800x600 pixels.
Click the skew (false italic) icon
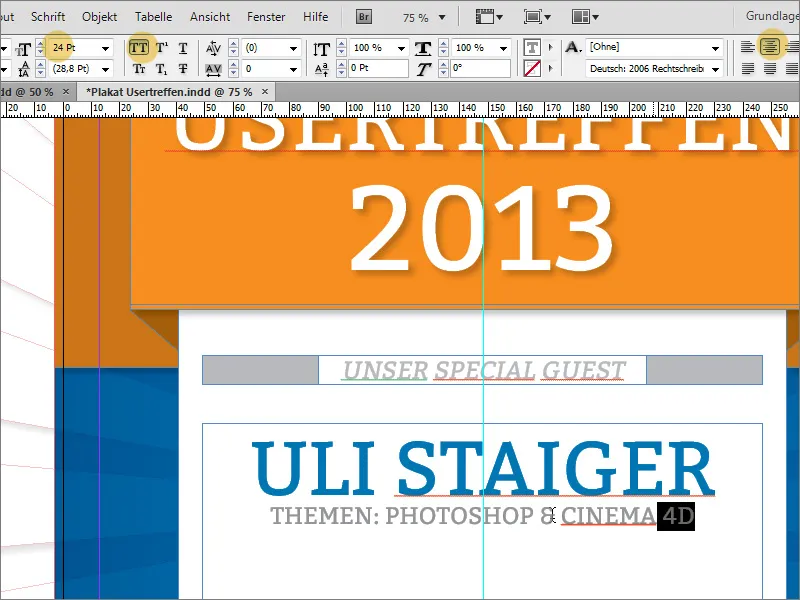(x=423, y=69)
